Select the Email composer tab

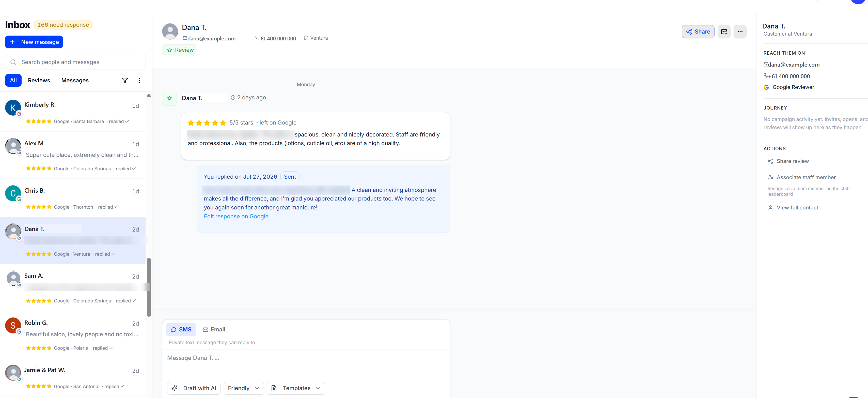[x=214, y=330]
